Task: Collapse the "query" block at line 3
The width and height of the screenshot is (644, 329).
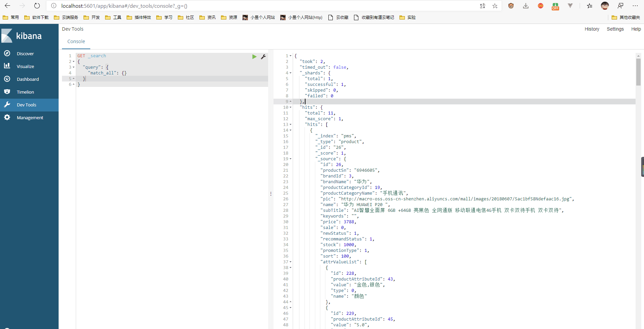Action: pos(73,67)
